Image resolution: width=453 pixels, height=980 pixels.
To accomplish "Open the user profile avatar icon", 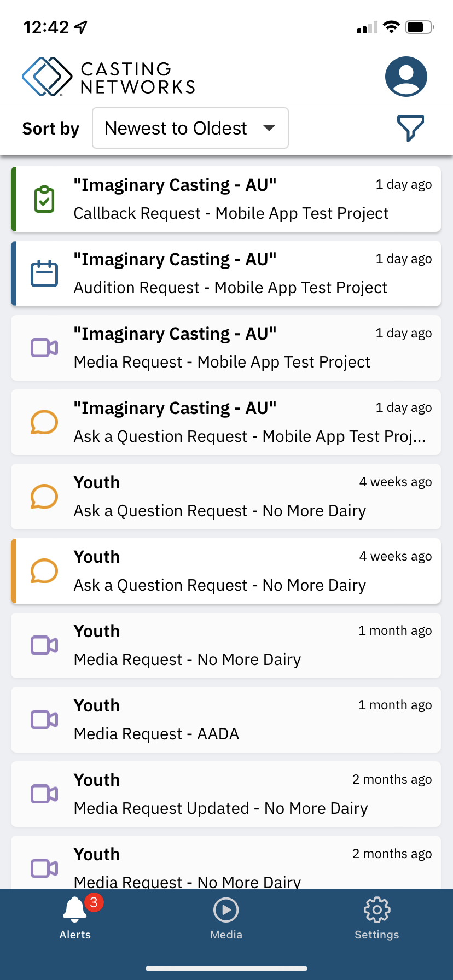I will [406, 77].
